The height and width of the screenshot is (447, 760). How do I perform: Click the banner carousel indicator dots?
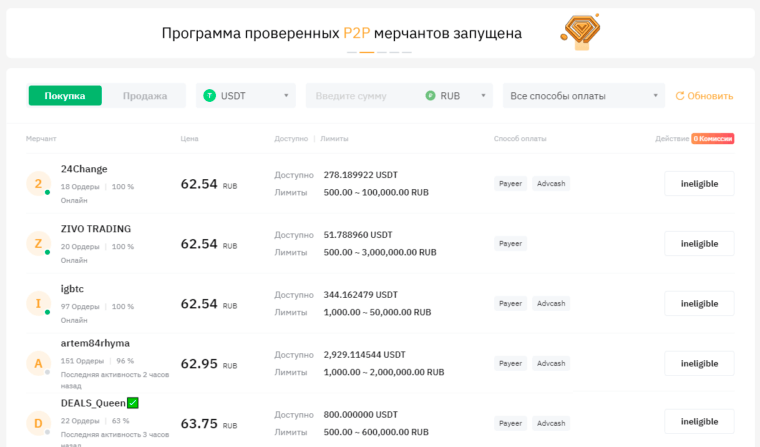[x=380, y=51]
